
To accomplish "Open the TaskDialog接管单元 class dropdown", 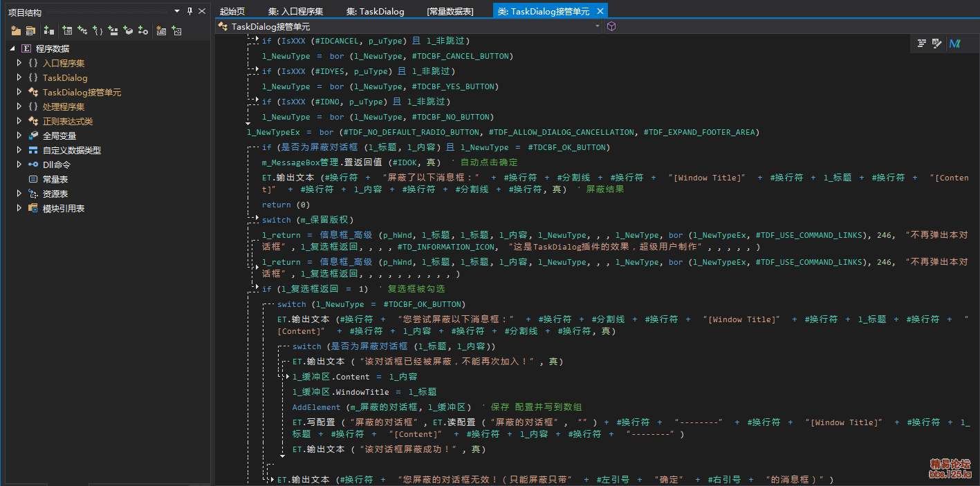I will [x=598, y=26].
